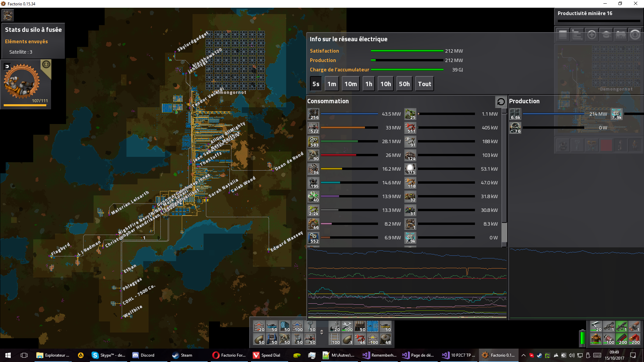Click the Satisfaction progress bar
Screen dimensions: 644x362
pos(407,51)
